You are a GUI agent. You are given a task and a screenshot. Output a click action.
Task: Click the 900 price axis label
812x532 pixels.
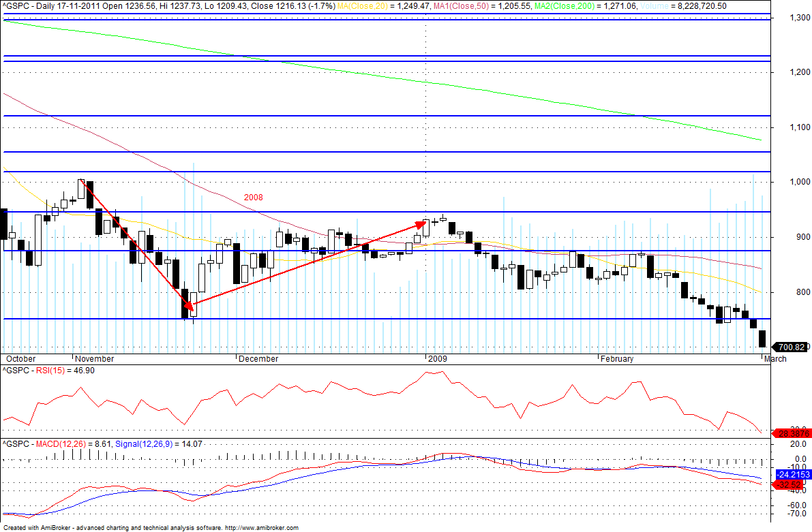[x=803, y=237]
